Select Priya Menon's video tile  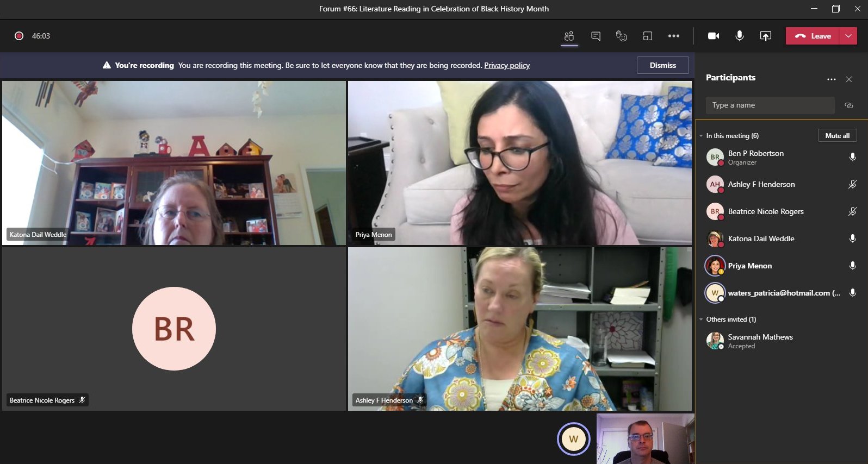[x=520, y=163]
